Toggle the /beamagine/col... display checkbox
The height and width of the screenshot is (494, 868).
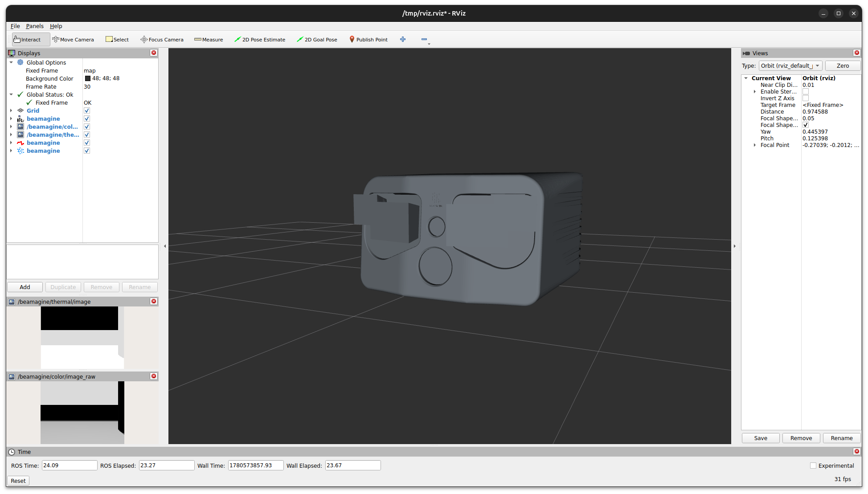[x=87, y=127]
